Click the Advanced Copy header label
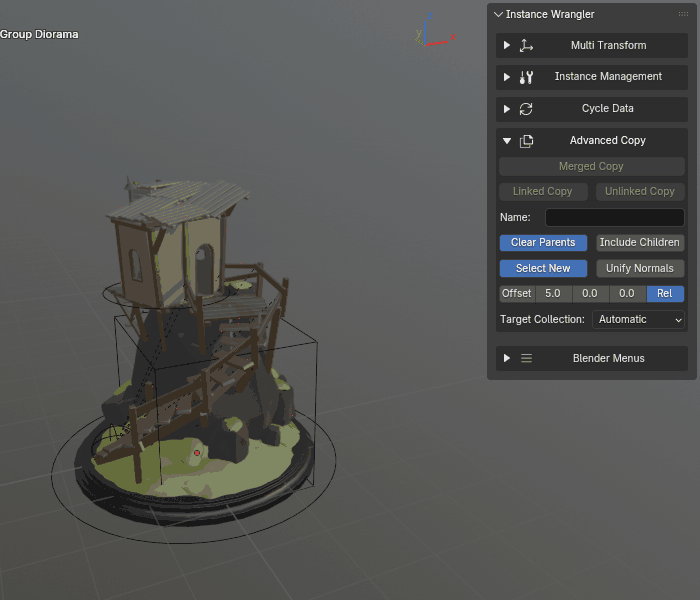Image resolution: width=700 pixels, height=600 pixels. (608, 141)
